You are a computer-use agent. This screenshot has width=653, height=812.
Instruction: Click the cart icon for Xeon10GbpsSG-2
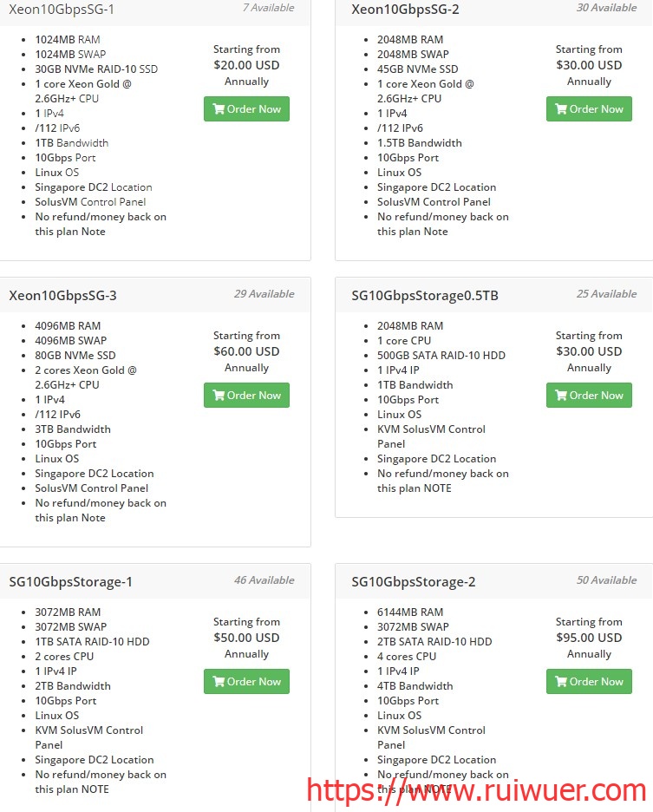[x=560, y=109]
